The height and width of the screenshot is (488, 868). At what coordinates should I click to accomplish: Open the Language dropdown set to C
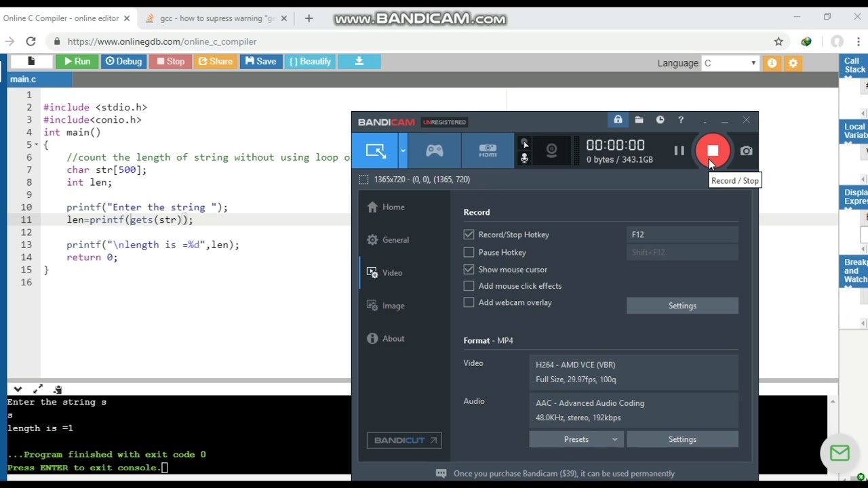730,63
